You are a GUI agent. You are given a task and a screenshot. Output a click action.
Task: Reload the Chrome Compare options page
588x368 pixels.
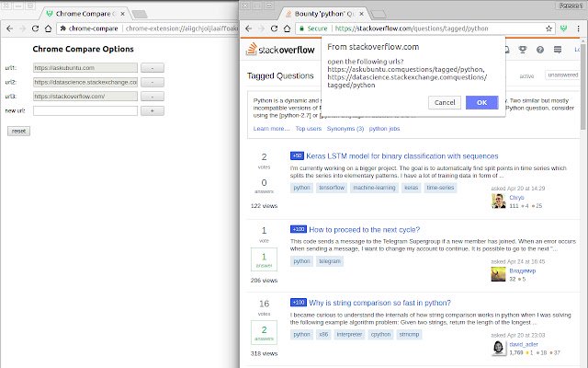tap(35, 29)
